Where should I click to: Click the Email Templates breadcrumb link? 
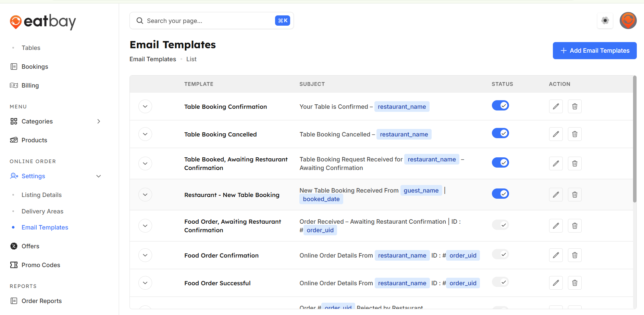[153, 59]
